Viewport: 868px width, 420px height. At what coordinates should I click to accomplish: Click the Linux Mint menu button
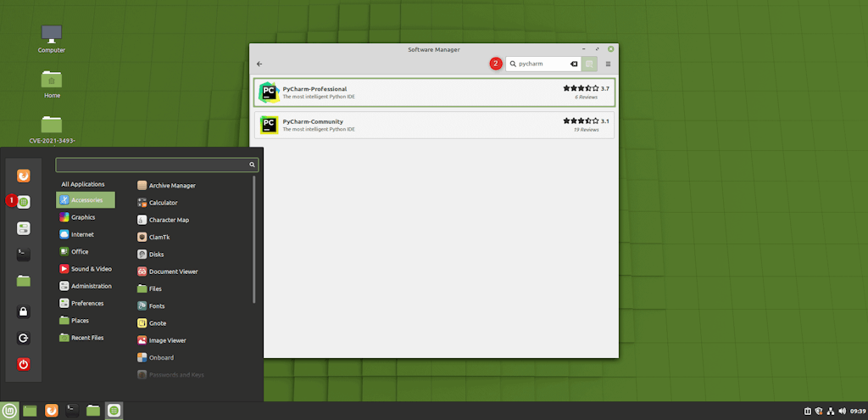coord(9,411)
